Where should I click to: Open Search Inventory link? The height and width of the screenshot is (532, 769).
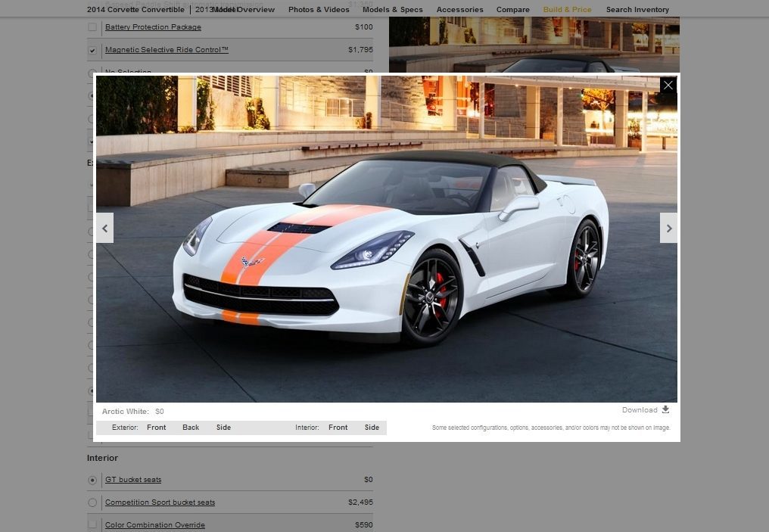point(637,9)
